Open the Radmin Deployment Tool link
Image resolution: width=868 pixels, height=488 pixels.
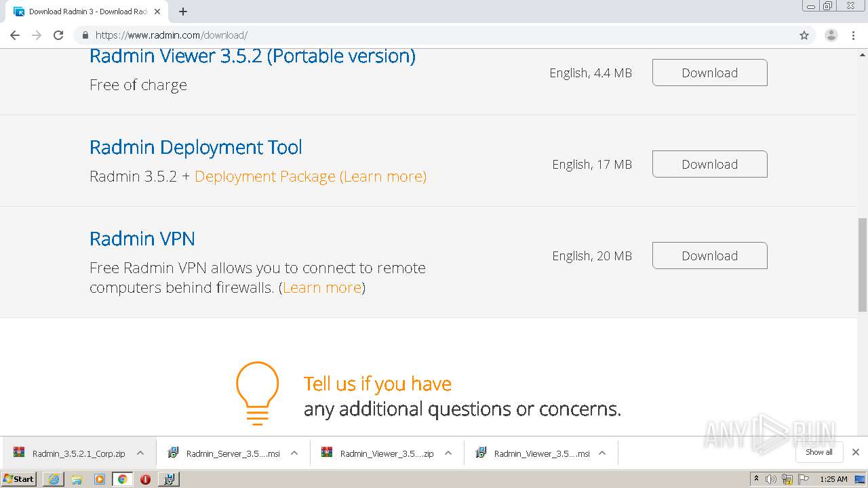coord(196,147)
